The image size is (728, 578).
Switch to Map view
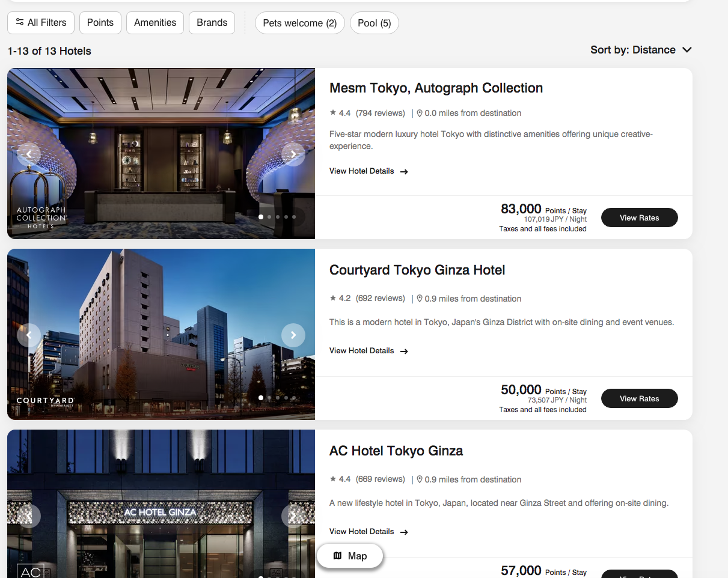350,556
